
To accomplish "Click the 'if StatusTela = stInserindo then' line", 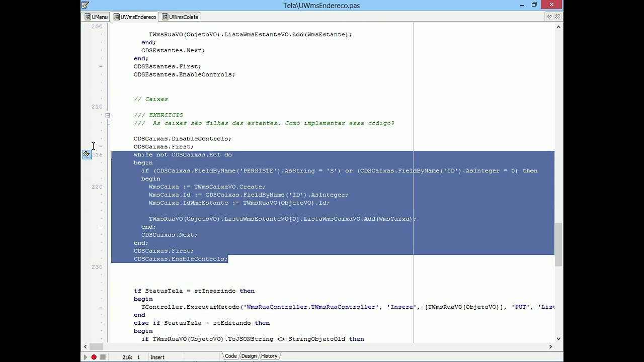I will pyautogui.click(x=194, y=291).
